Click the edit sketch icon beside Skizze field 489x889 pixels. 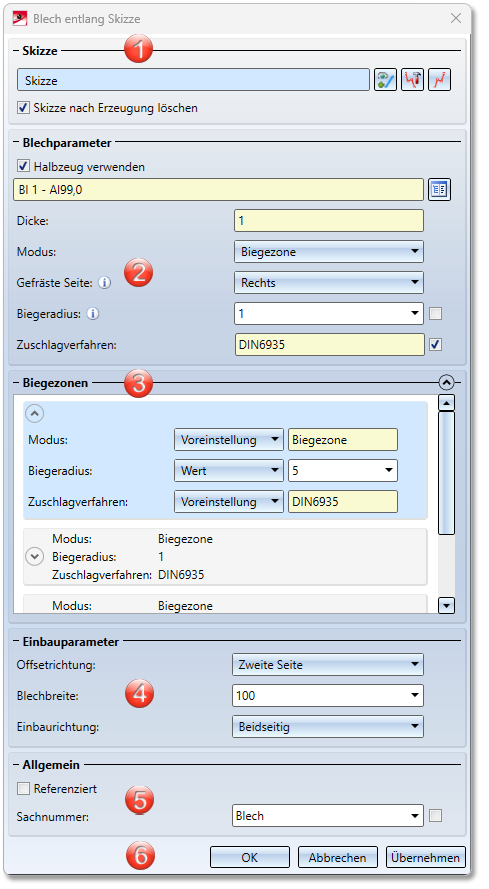pyautogui.click(x=385, y=80)
